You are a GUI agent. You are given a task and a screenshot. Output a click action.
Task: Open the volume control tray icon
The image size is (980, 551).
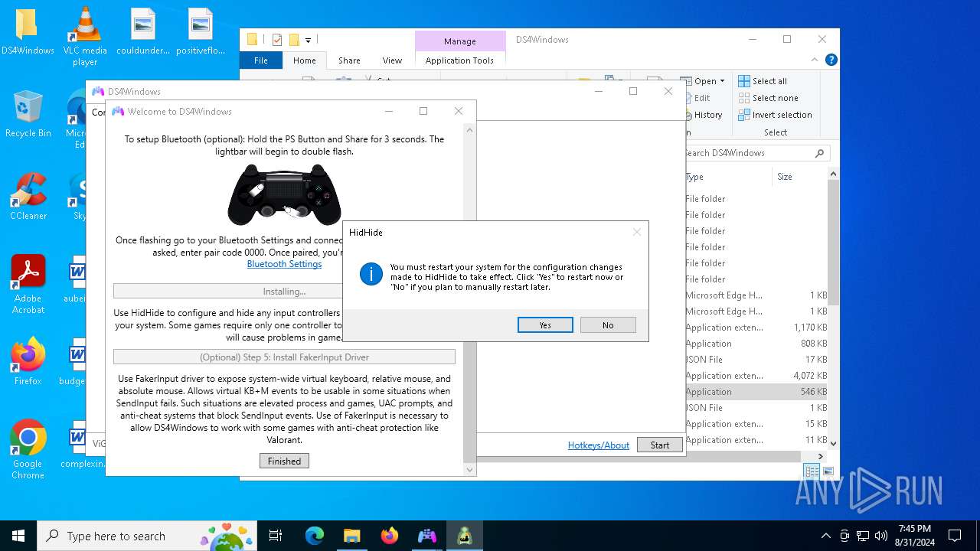881,536
